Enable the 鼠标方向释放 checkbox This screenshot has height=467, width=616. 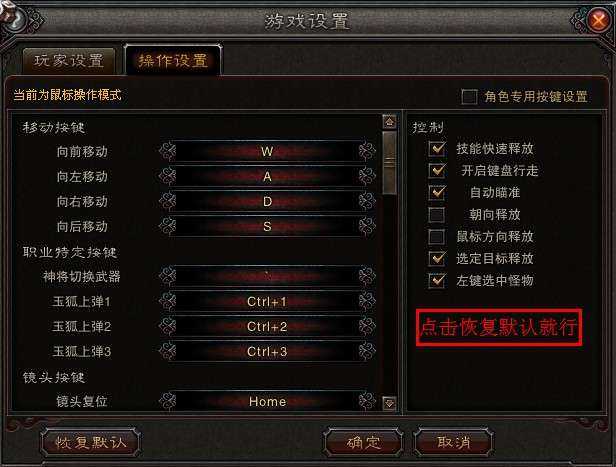tap(436, 236)
